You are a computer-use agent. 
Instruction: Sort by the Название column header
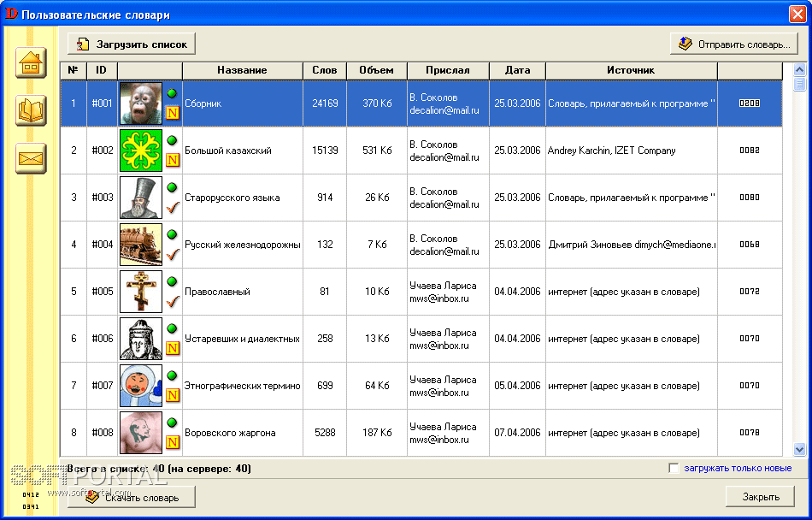pos(243,70)
